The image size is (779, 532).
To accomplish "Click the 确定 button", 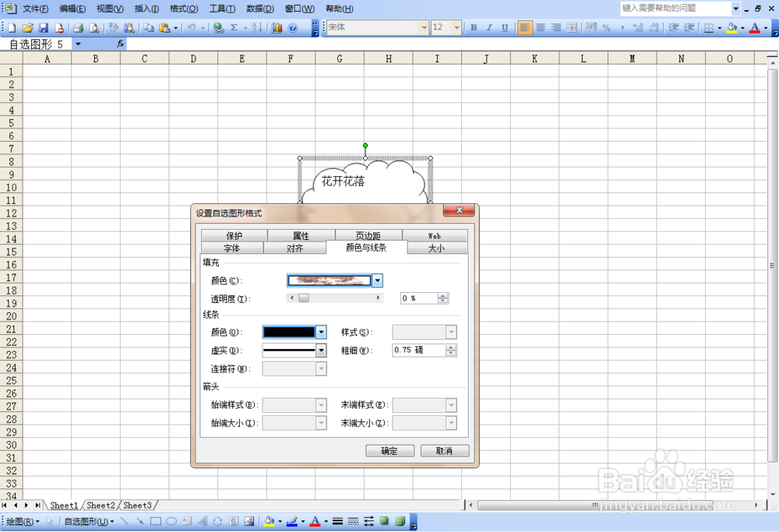I will click(389, 450).
